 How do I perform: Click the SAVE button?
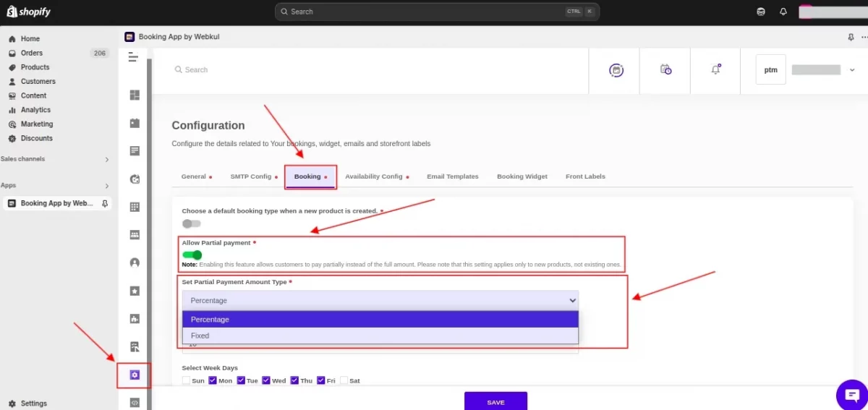(x=495, y=401)
